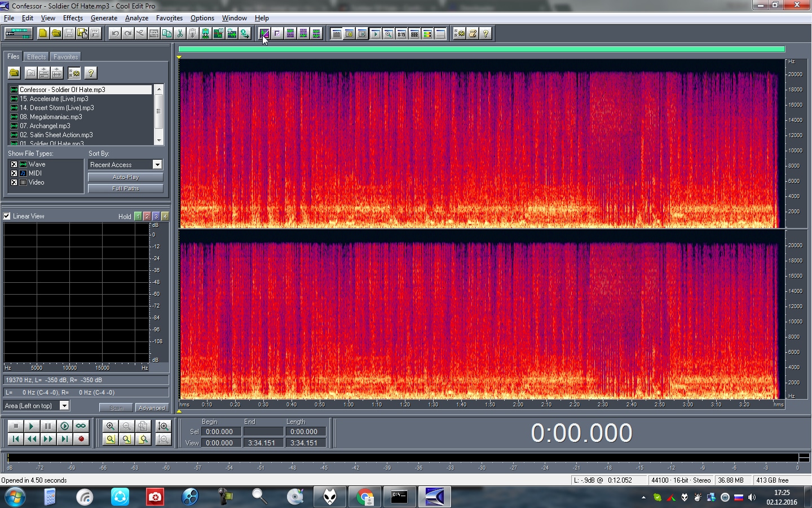Toggle spectral view toolbar icon

[x=264, y=33]
